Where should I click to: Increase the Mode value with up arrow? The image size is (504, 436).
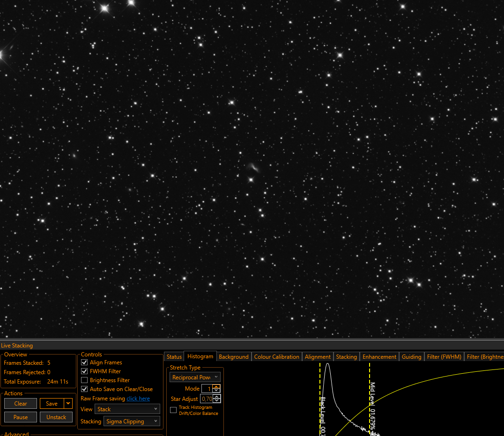pos(216,386)
